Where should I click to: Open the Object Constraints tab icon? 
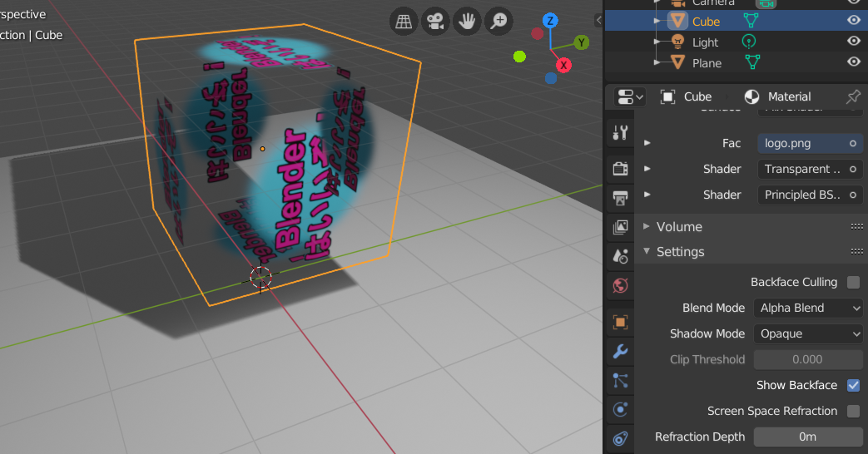(x=620, y=439)
